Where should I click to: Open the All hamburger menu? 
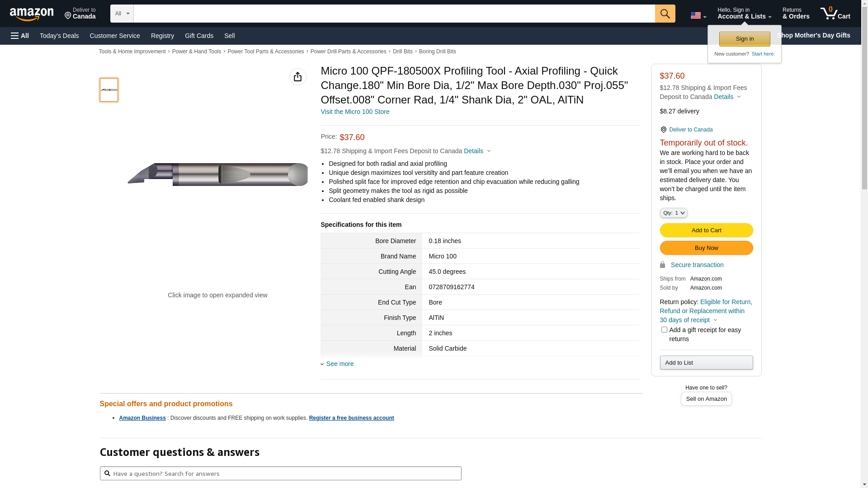click(20, 36)
